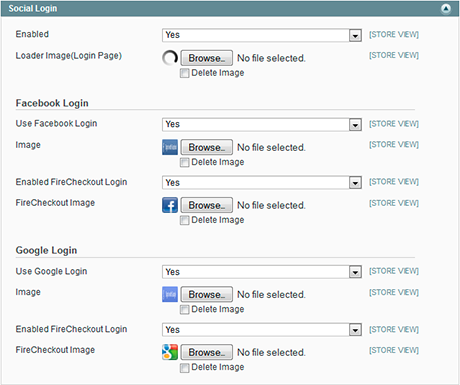This screenshot has width=460, height=385.
Task: Open Facebook Login Image thumbnail preview
Action: (170, 147)
